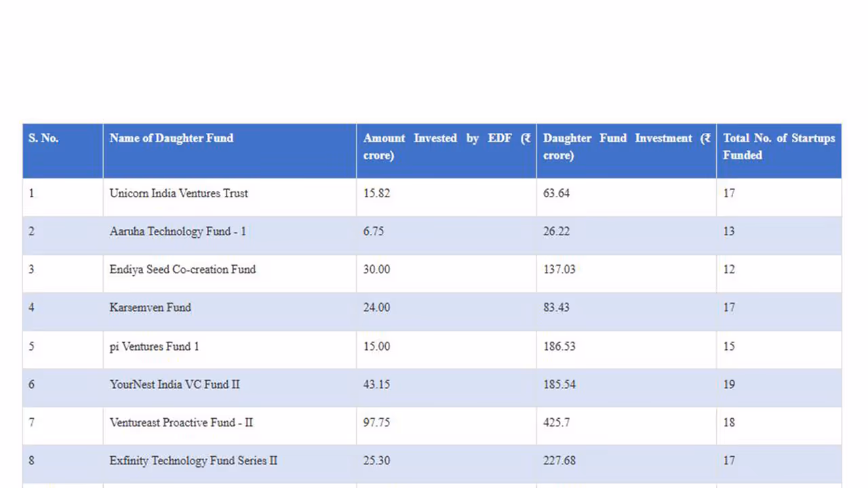Select the Karsemven Fund name cell
Image resolution: width=868 pixels, height=488 pixels.
coord(150,307)
